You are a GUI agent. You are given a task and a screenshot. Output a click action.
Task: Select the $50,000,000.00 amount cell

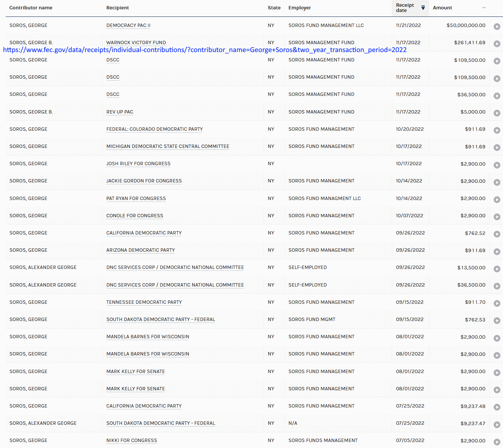466,25
